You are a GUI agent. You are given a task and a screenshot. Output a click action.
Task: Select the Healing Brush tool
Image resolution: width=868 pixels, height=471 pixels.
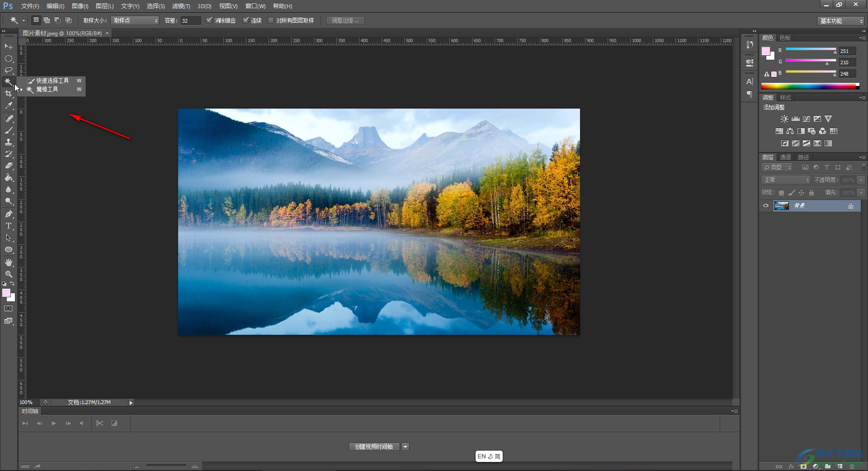point(9,119)
